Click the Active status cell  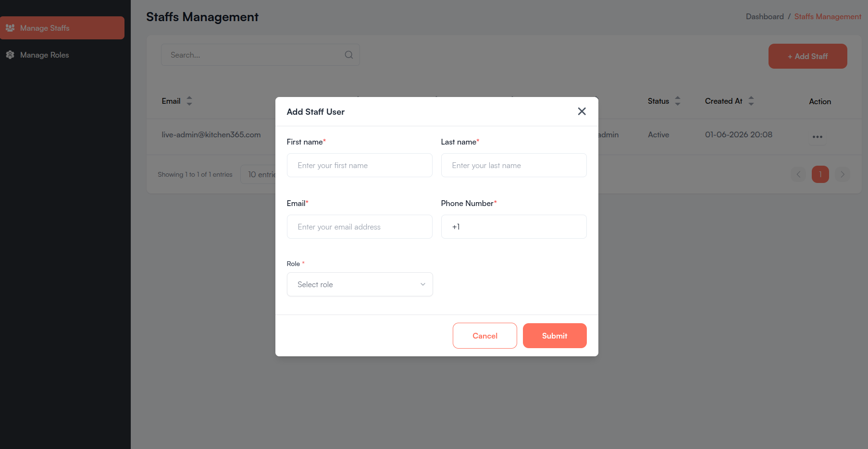coord(658,134)
